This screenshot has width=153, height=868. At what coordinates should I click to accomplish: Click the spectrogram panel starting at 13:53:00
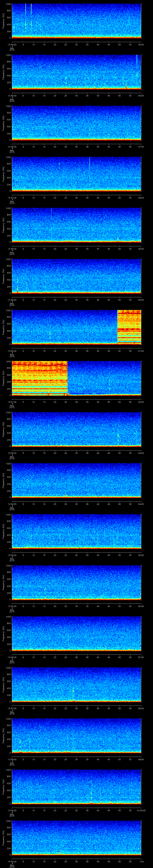[76, 480]
